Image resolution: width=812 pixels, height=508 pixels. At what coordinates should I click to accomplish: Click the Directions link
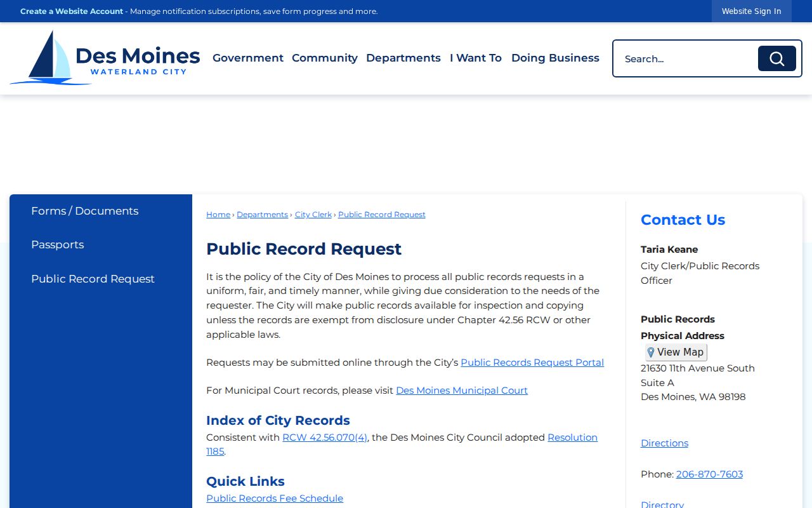(664, 443)
